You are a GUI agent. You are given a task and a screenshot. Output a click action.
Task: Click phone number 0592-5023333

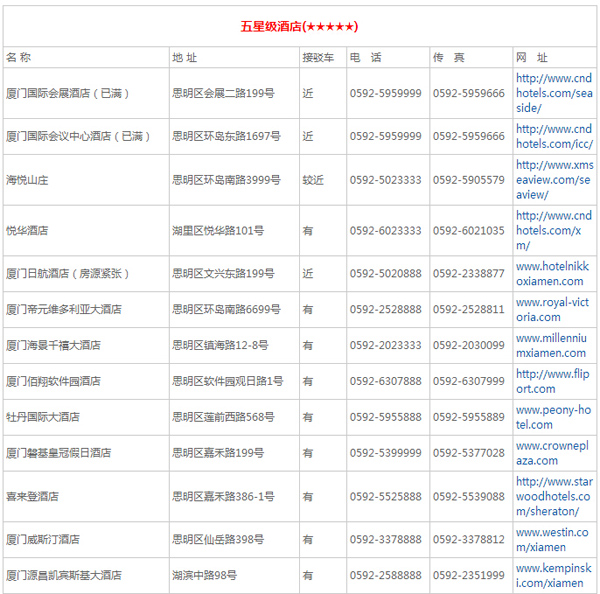[x=385, y=180]
